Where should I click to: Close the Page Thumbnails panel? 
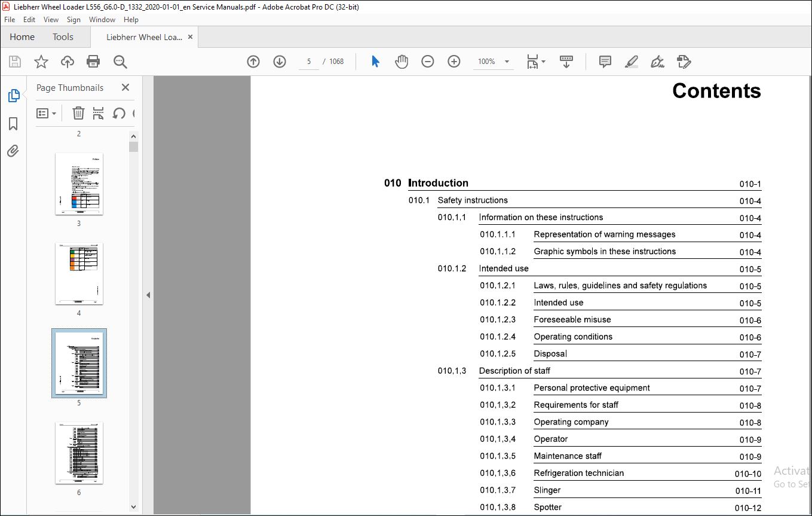click(x=125, y=87)
